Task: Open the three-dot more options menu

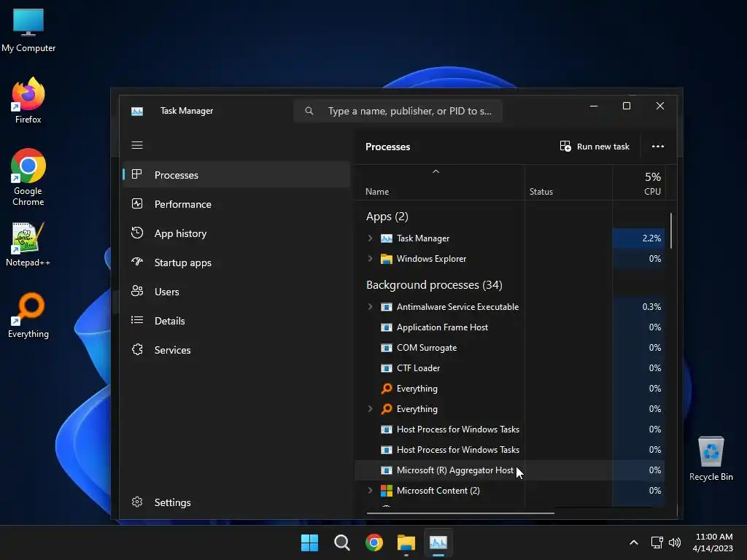Action: 657,146
